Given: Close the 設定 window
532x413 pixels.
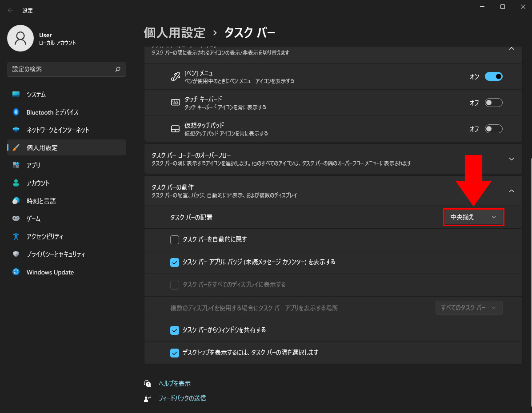Looking at the screenshot, I should [523, 7].
